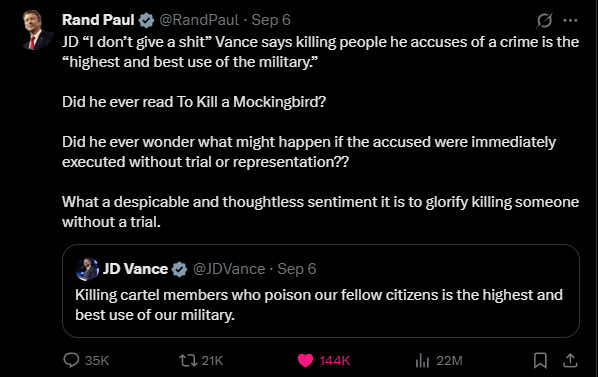The width and height of the screenshot is (598, 377).
Task: Open the quoted tweet about cartel members
Action: (321, 291)
